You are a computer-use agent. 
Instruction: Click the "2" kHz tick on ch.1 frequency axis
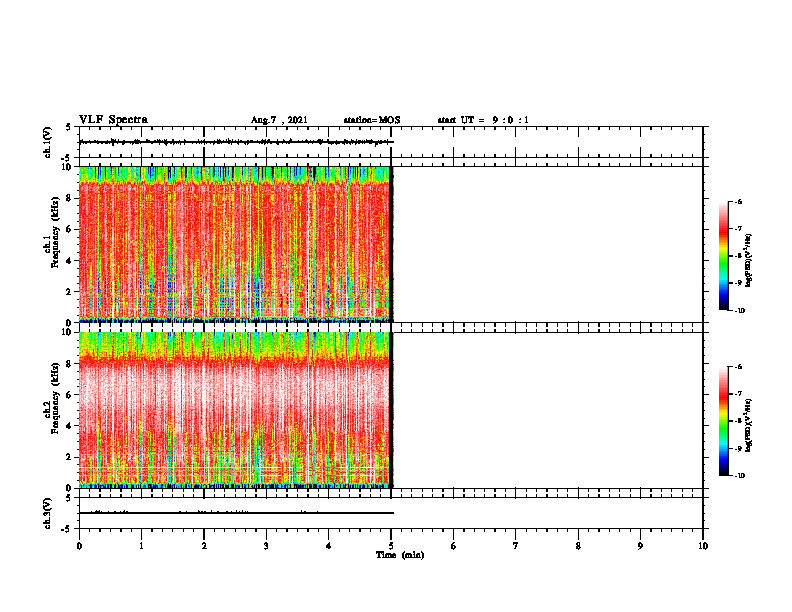[x=70, y=291]
